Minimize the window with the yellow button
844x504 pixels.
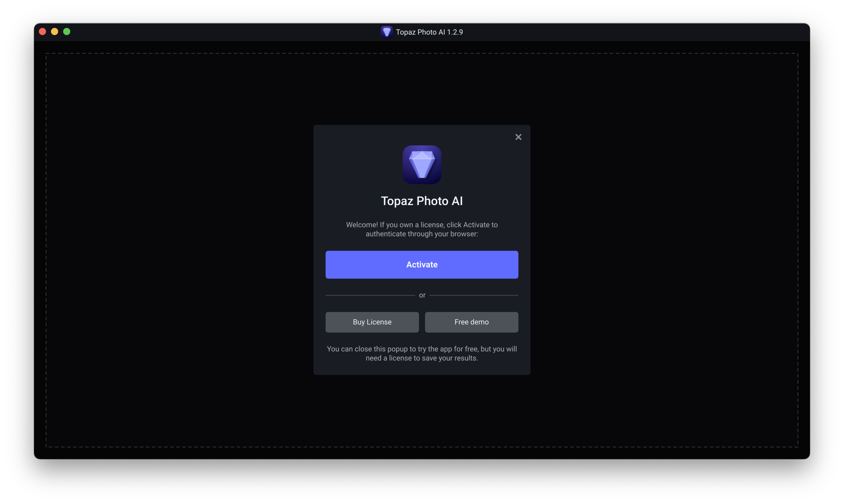click(x=54, y=31)
